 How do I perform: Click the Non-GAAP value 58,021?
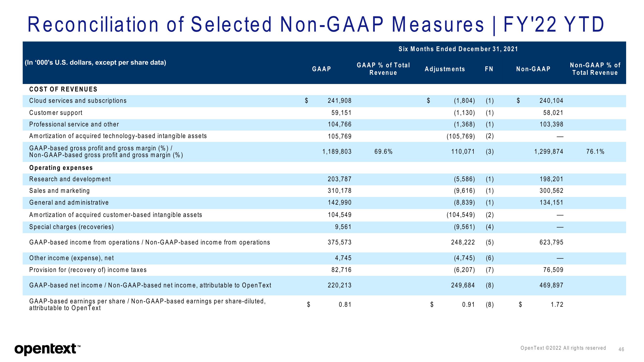pos(553,113)
